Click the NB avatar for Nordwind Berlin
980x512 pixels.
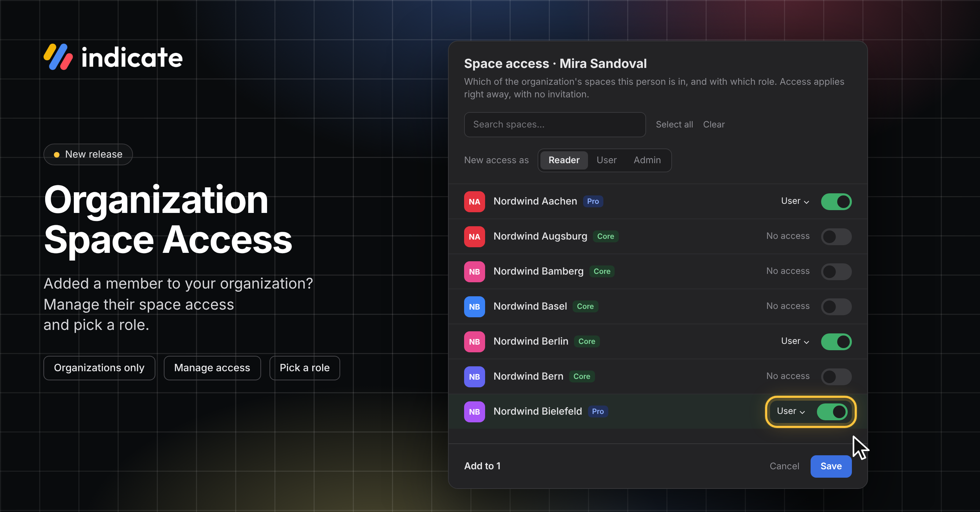pos(474,341)
